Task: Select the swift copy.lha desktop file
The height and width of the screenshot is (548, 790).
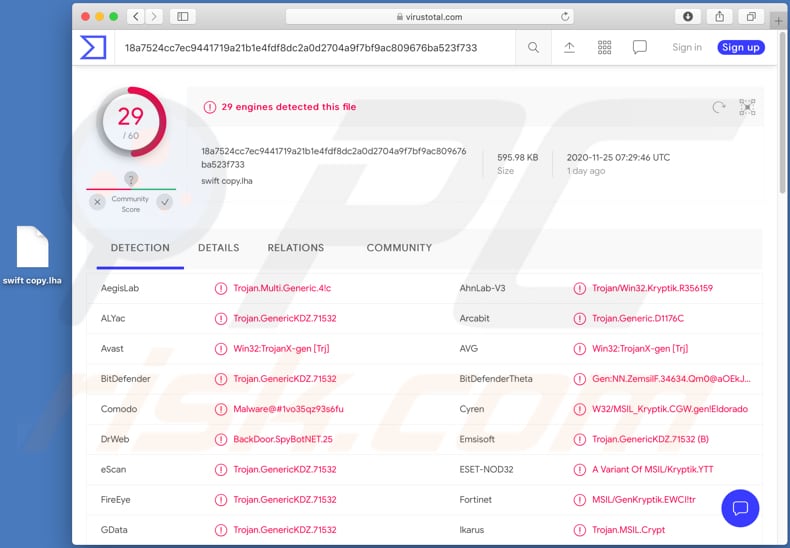Action: [32, 255]
